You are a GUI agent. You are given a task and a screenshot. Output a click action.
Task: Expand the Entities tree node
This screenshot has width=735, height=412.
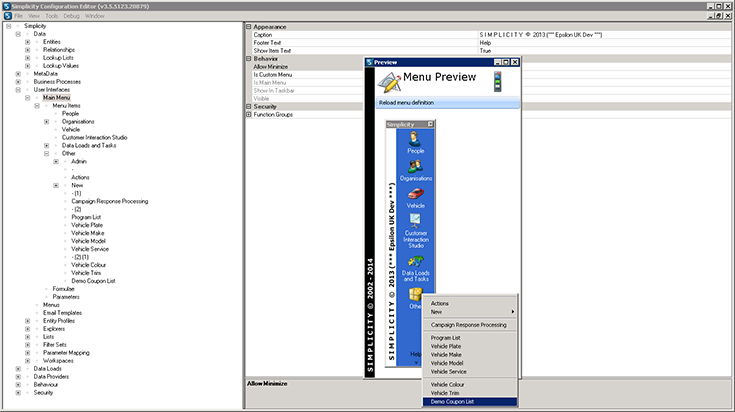click(28, 42)
